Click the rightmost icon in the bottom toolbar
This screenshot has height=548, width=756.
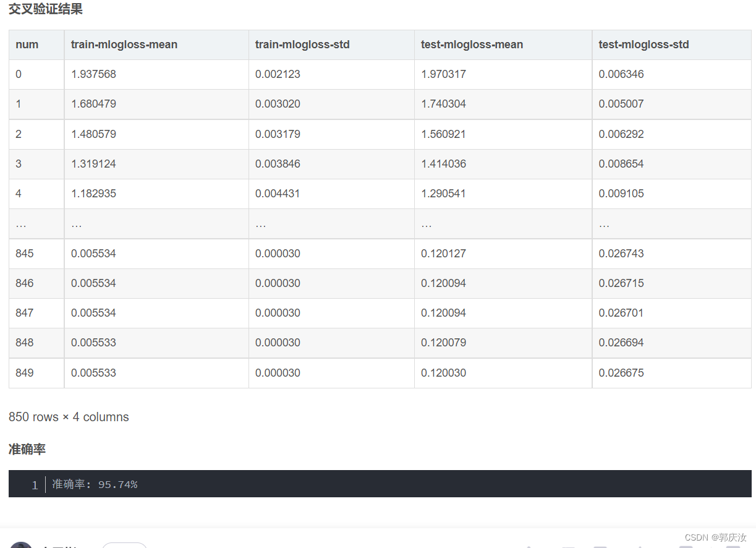coord(734,547)
